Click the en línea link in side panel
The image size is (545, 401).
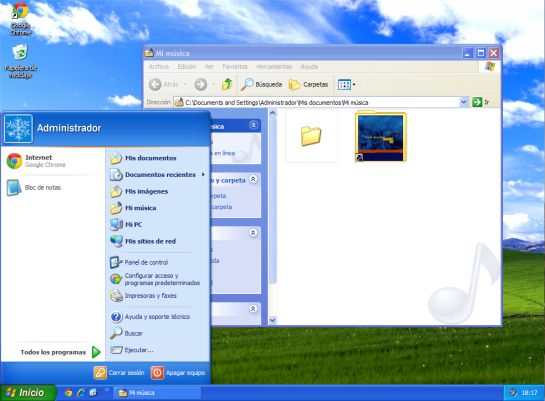point(224,153)
